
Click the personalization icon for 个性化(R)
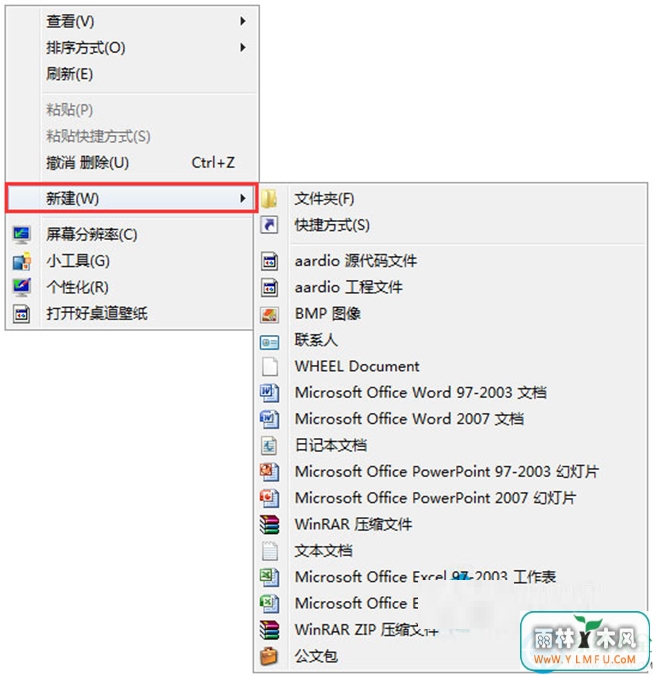point(22,288)
